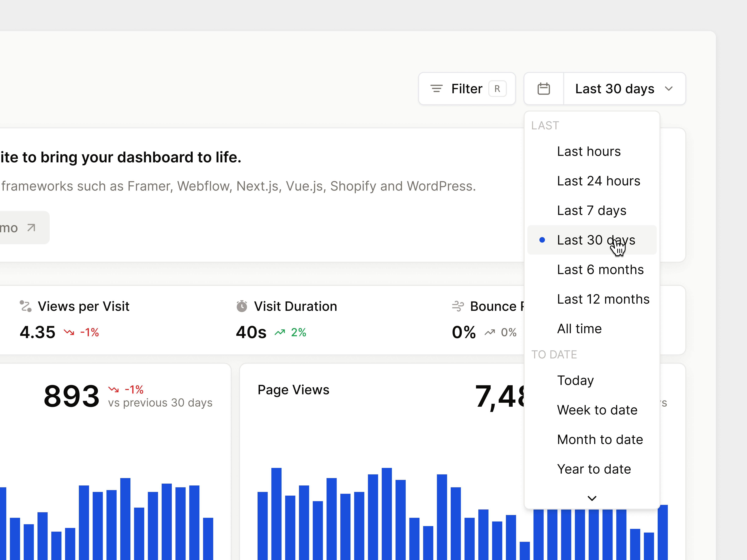Image resolution: width=747 pixels, height=560 pixels.
Task: Select Last 7 days option
Action: pyautogui.click(x=592, y=210)
